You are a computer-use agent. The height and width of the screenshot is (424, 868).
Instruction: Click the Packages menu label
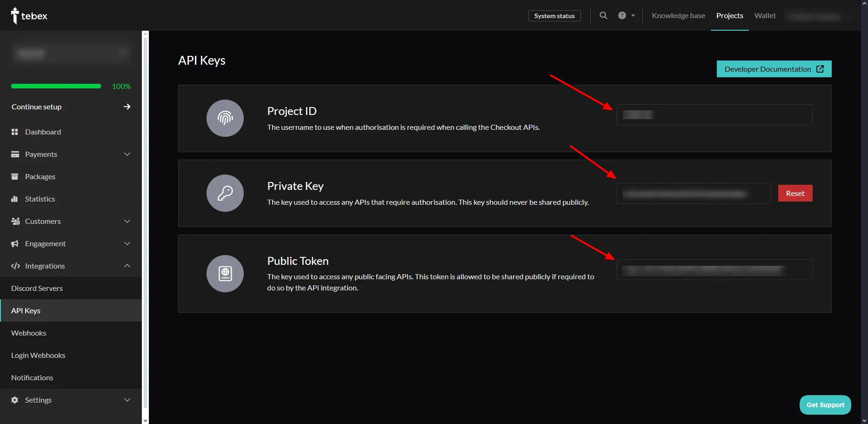pyautogui.click(x=40, y=177)
